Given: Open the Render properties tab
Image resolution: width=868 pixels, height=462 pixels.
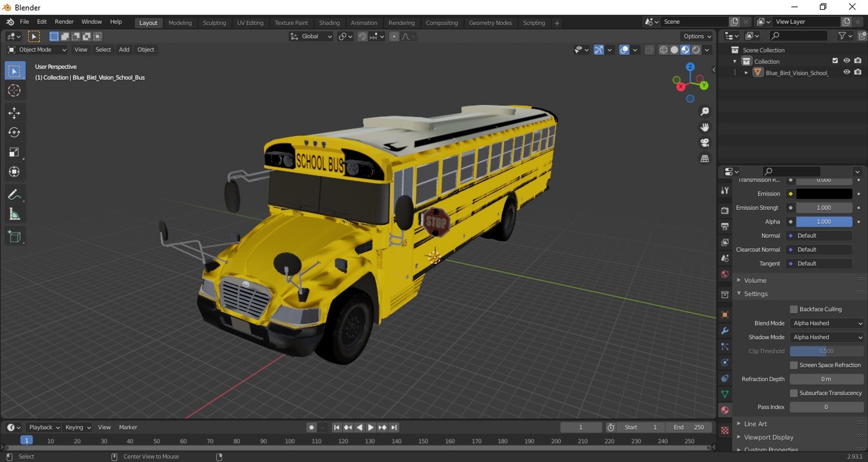Looking at the screenshot, I should click(x=725, y=210).
